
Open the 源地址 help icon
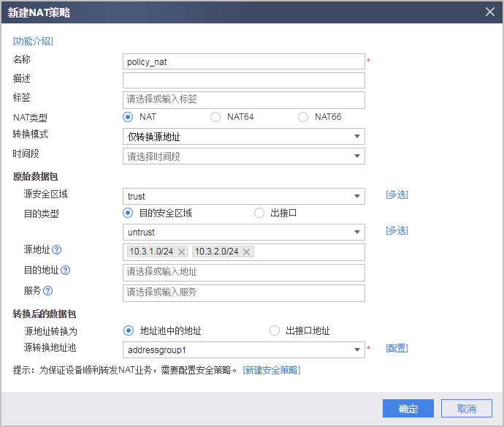pos(56,250)
